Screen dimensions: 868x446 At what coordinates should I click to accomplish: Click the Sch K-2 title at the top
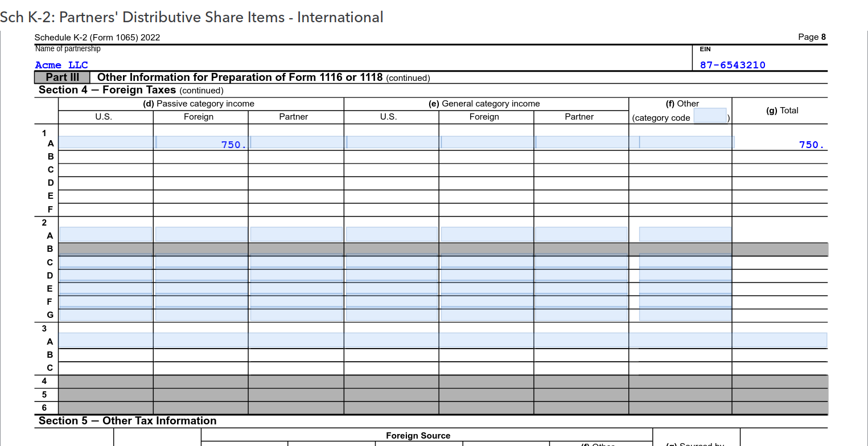point(192,17)
